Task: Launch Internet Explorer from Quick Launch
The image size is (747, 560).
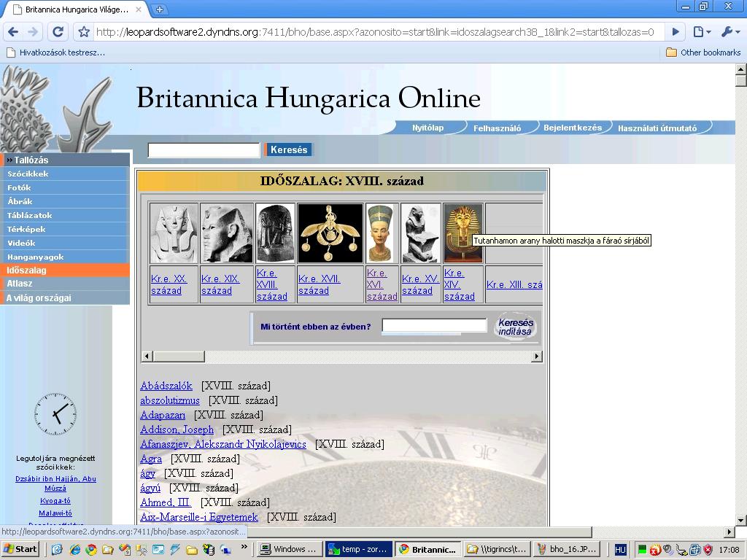Action: pyautogui.click(x=75, y=550)
